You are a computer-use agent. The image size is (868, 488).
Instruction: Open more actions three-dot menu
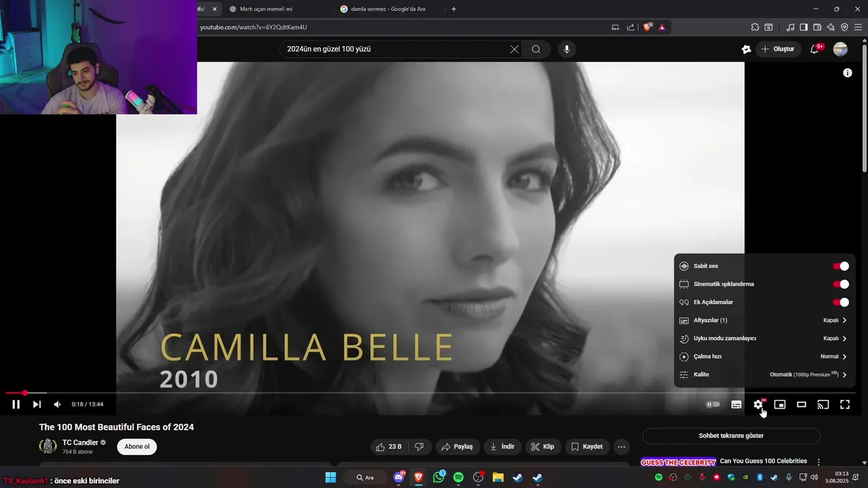click(621, 447)
